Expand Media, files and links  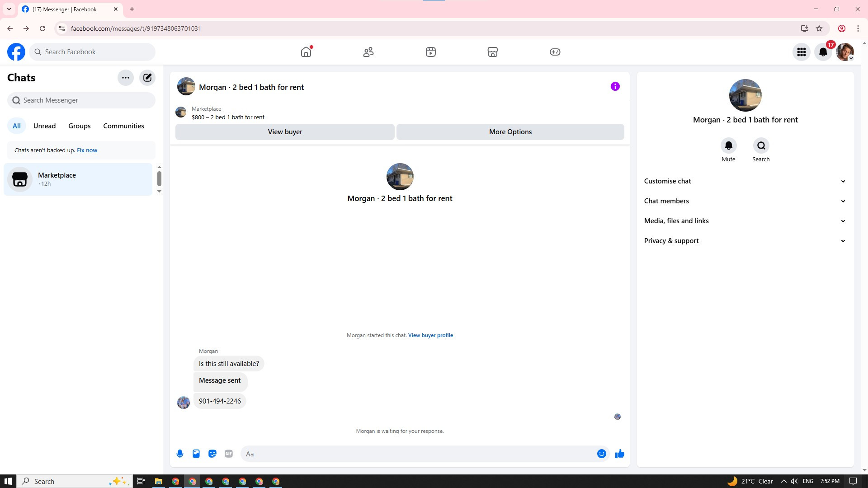tap(745, 221)
